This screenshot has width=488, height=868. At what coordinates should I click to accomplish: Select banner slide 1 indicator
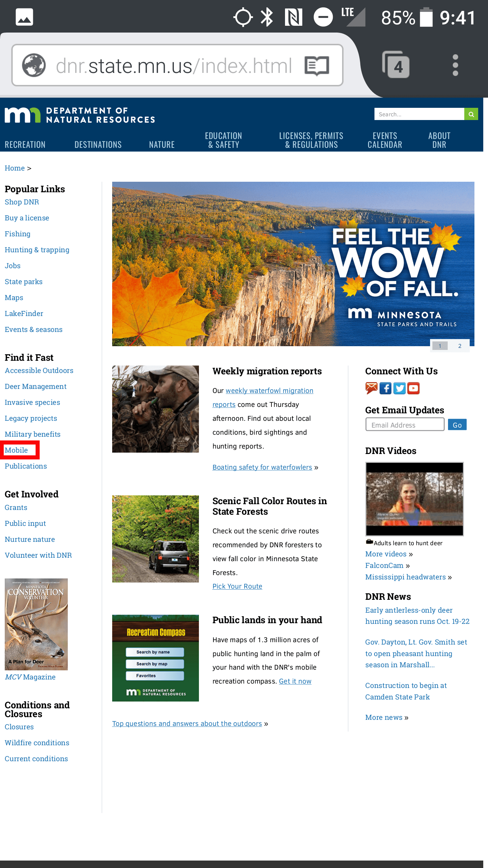click(440, 346)
